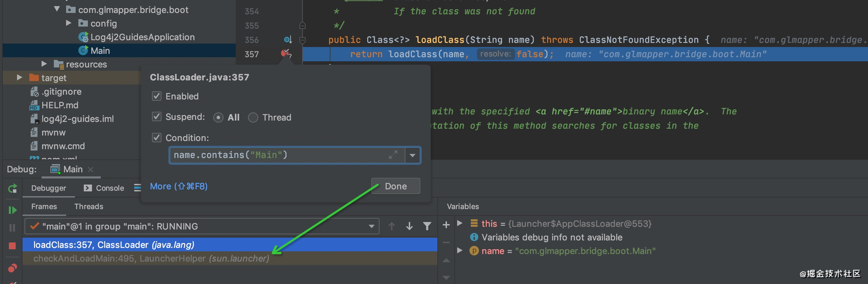
Task: Click the Done button in breakpoint popup
Action: point(396,186)
